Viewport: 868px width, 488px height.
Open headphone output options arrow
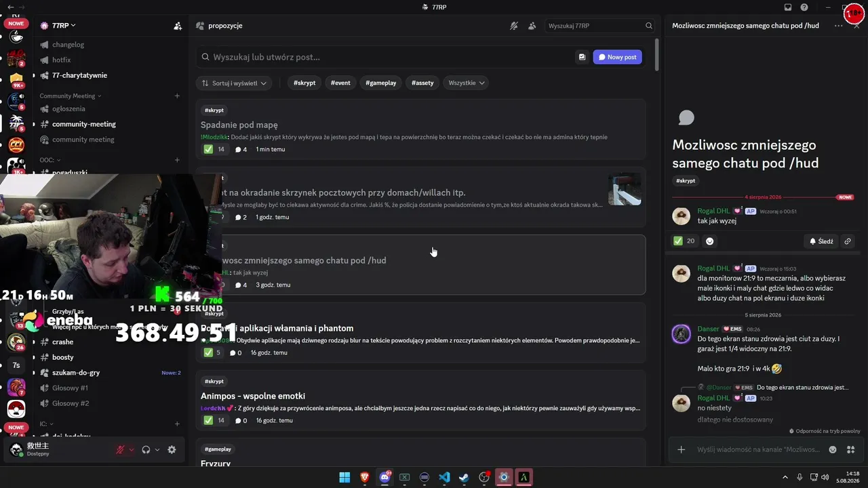pos(157,449)
